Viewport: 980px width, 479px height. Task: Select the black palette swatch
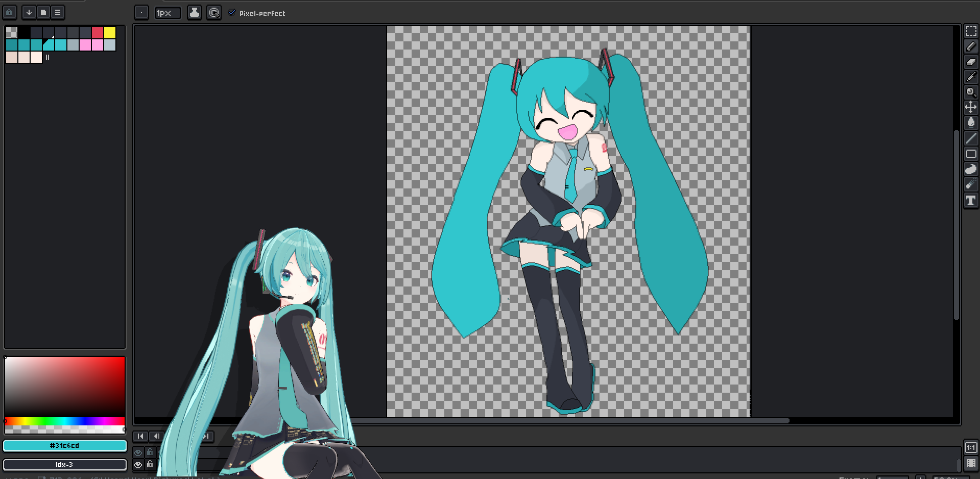(x=24, y=33)
